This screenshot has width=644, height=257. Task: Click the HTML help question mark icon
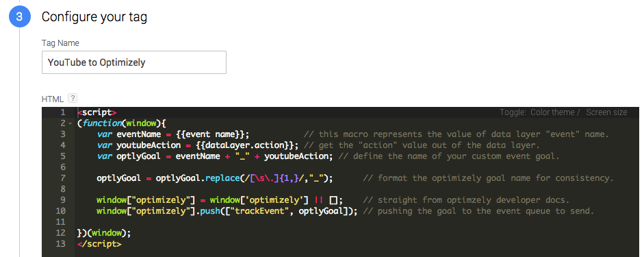click(73, 98)
